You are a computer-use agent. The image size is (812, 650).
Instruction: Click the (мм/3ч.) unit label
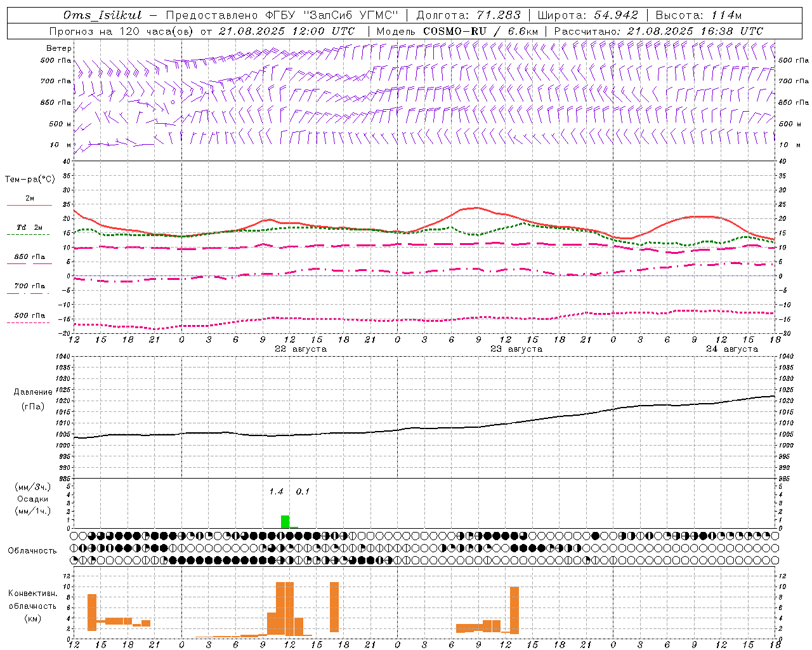[33, 487]
